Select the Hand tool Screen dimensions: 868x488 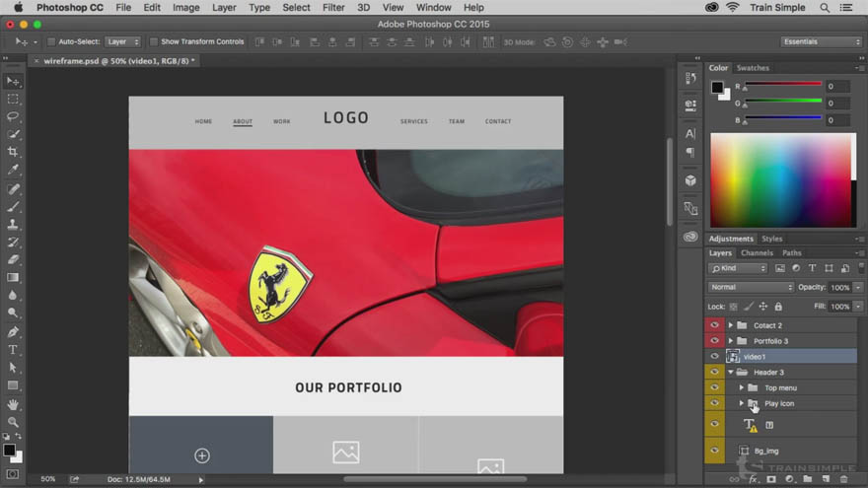point(13,405)
